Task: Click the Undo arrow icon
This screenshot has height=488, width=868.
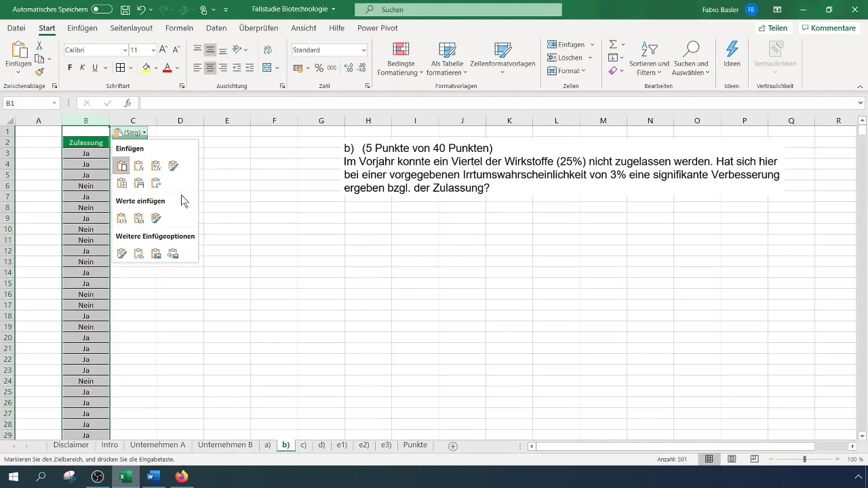Action: click(141, 10)
